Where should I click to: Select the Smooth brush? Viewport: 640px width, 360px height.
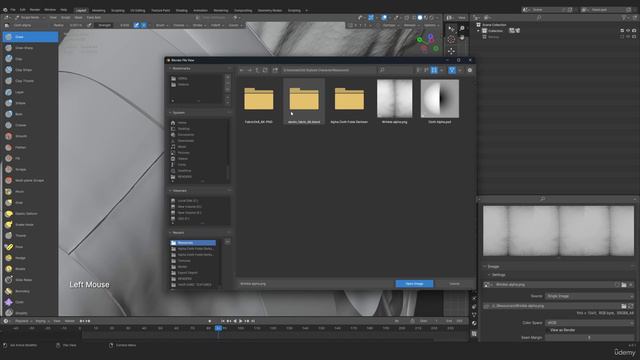tap(30, 136)
